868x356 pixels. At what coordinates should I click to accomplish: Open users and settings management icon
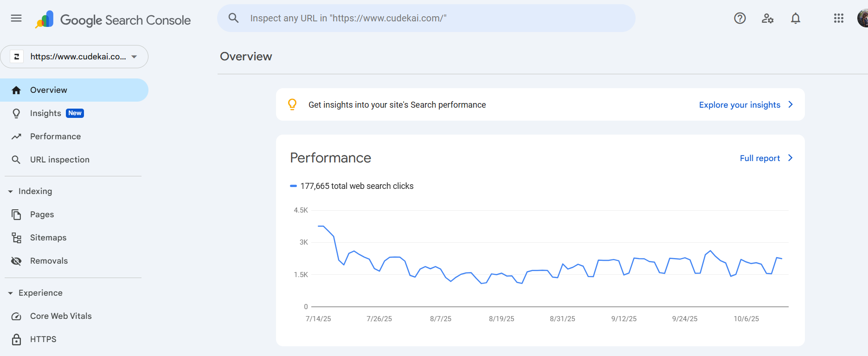(x=768, y=18)
